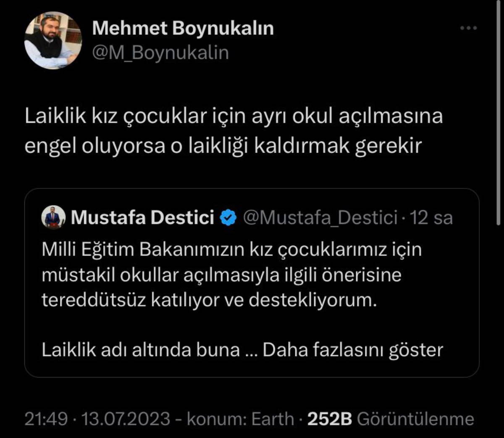Click the @M_Boynukalin handle
Image resolution: width=504 pixels, height=438 pixels.
tap(160, 53)
